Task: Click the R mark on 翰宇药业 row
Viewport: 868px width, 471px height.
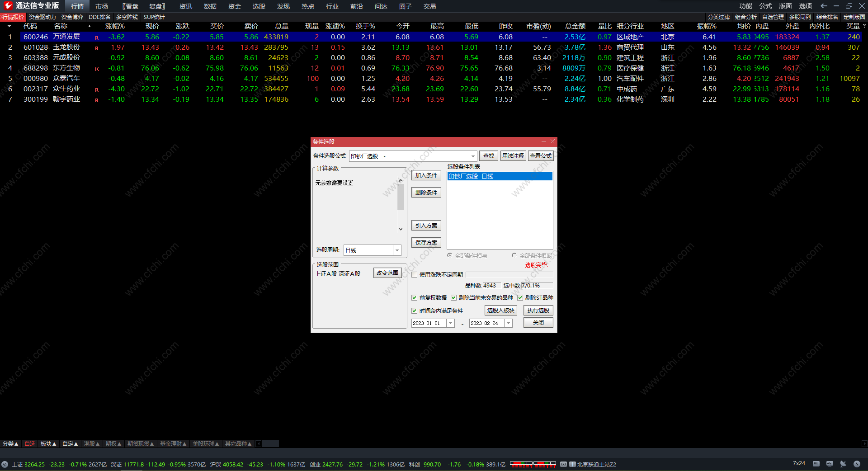Action: tap(97, 100)
